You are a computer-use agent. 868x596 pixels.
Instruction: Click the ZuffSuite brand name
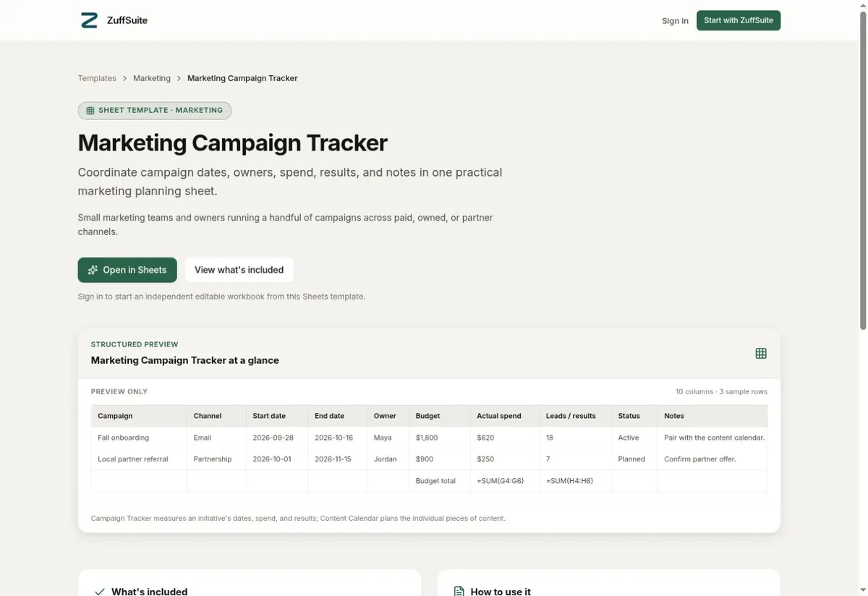(127, 20)
